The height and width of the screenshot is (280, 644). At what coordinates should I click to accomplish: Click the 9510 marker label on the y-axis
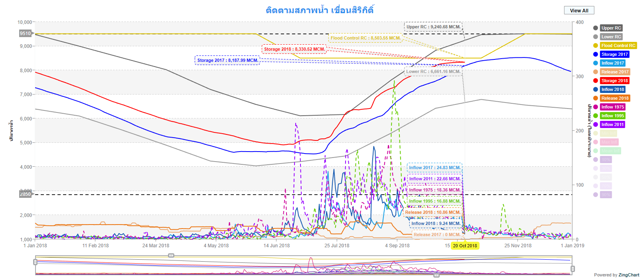point(25,34)
